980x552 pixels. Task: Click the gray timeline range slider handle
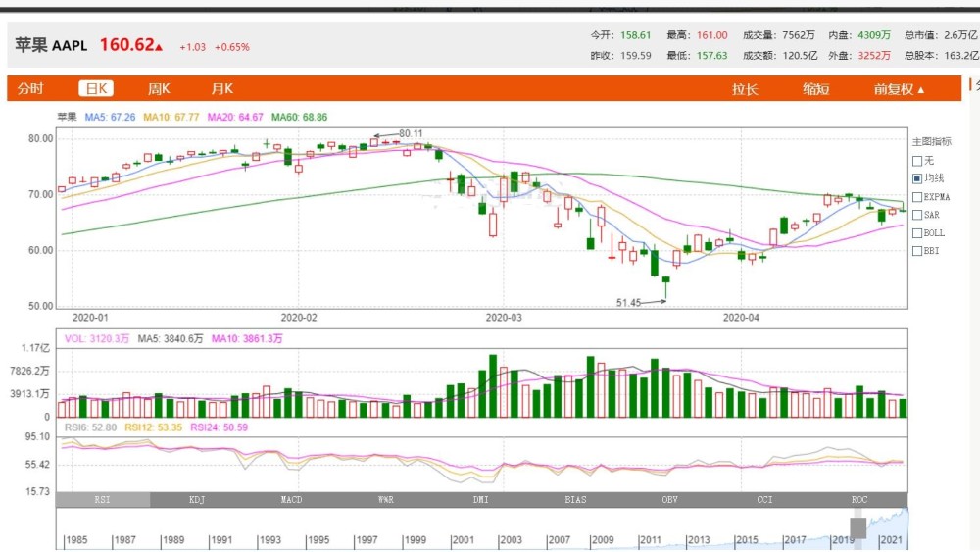(x=858, y=527)
